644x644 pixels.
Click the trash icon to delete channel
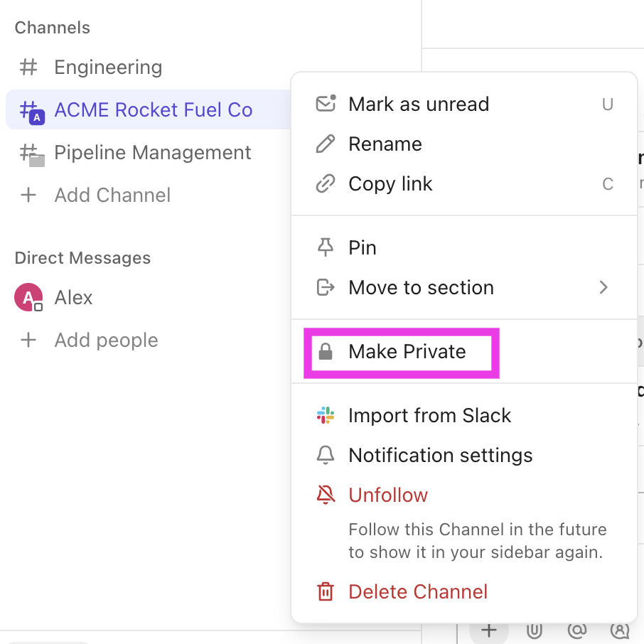326,592
